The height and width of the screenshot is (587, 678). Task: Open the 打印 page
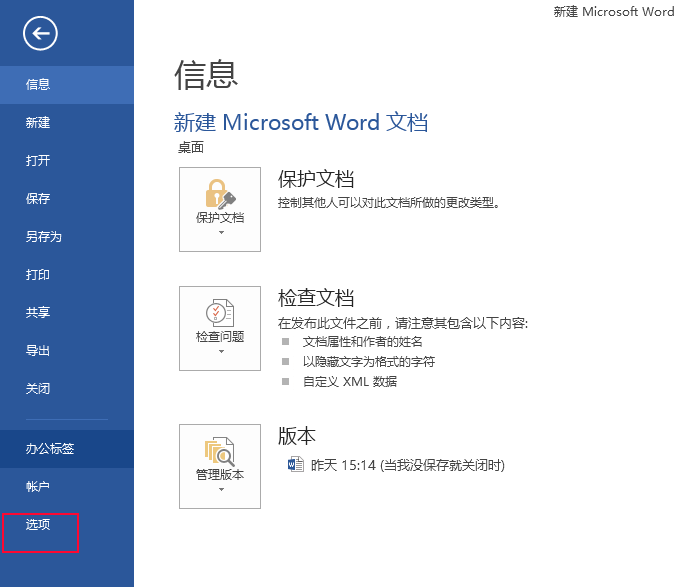(x=67, y=275)
